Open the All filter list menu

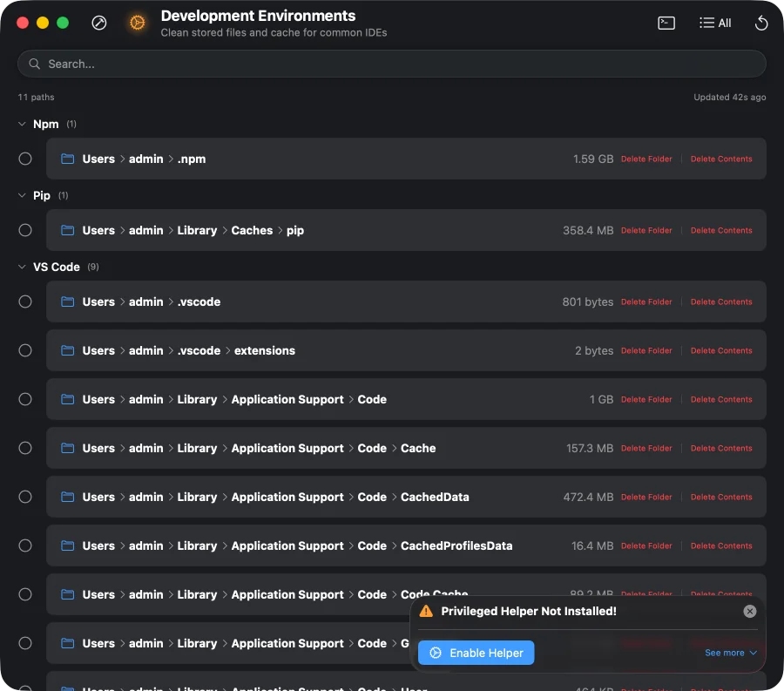[715, 23]
